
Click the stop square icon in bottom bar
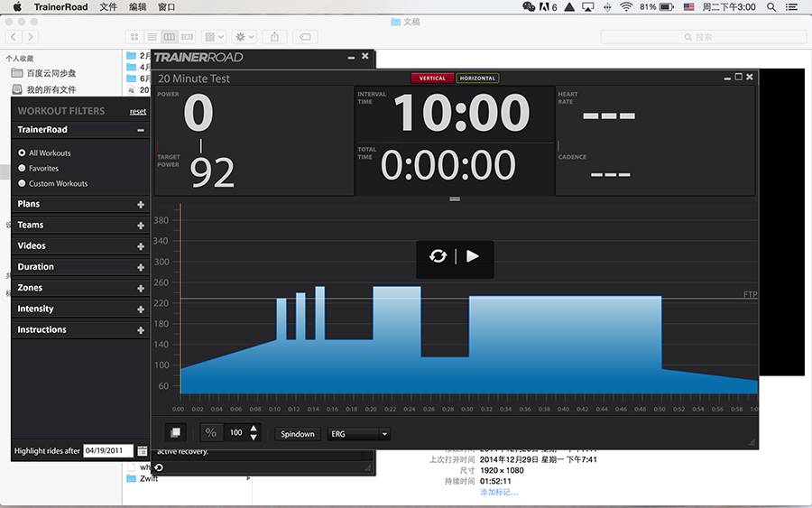coord(176,433)
